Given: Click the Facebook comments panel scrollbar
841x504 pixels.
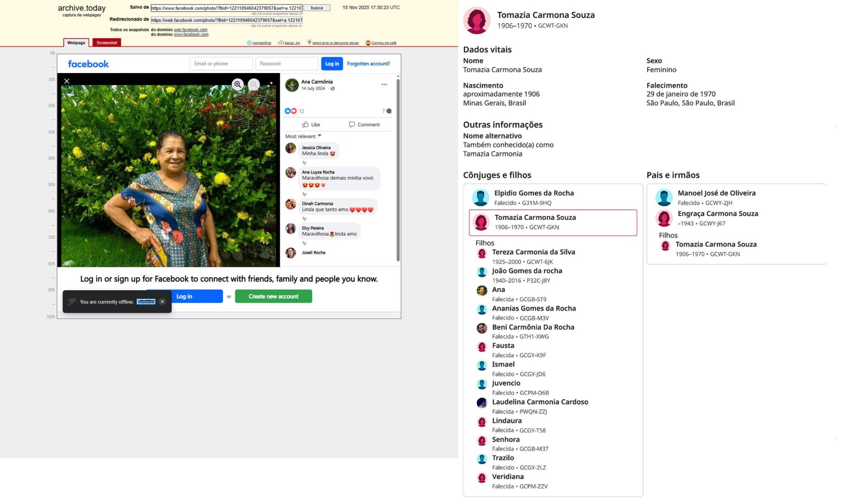Looking at the screenshot, I should point(397,168).
